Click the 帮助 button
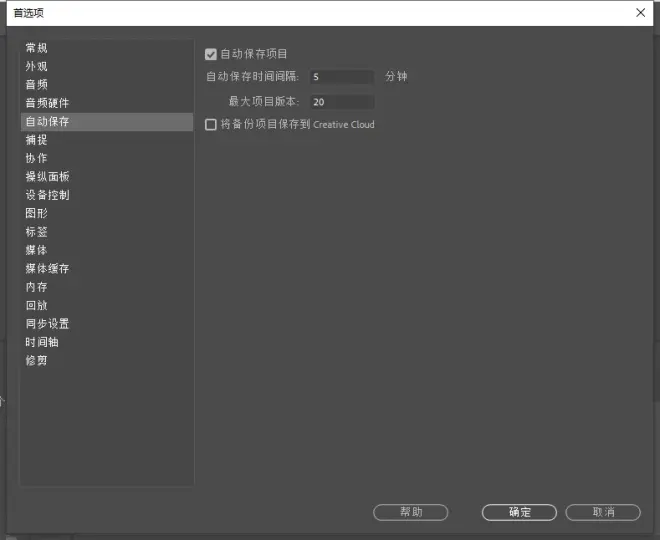 point(410,512)
